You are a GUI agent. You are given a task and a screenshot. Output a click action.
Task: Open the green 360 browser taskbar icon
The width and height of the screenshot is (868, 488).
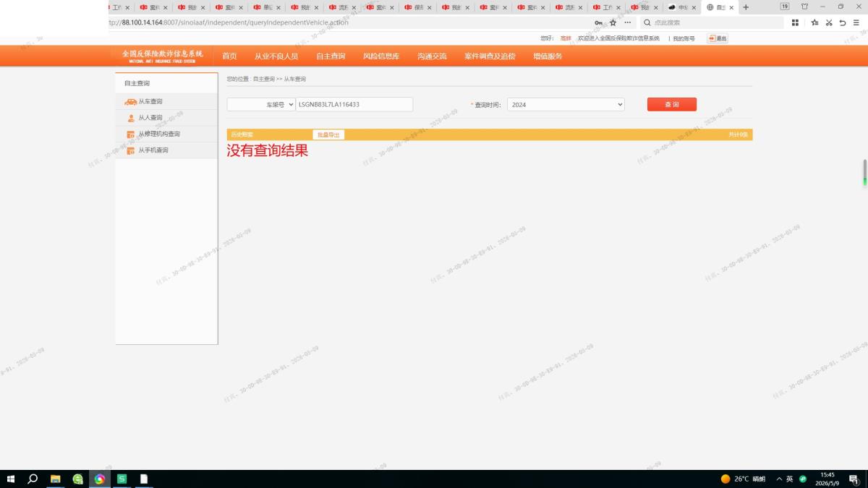[x=77, y=479]
